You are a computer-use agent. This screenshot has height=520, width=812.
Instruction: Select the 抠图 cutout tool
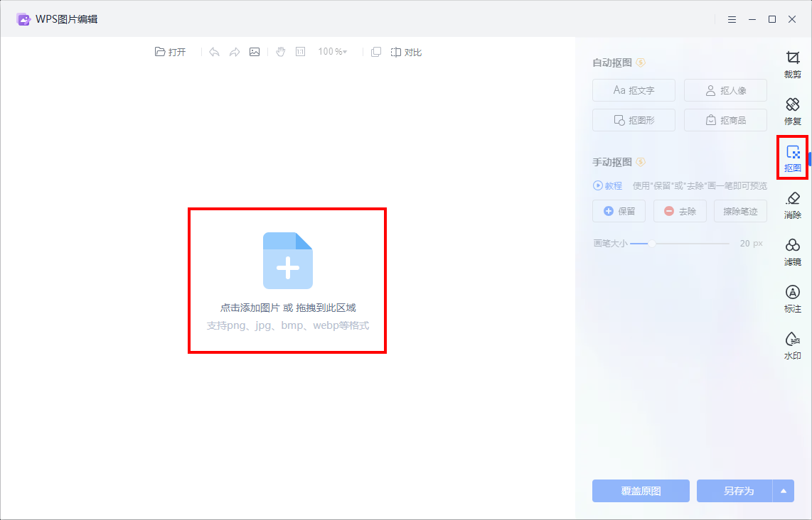click(x=792, y=158)
